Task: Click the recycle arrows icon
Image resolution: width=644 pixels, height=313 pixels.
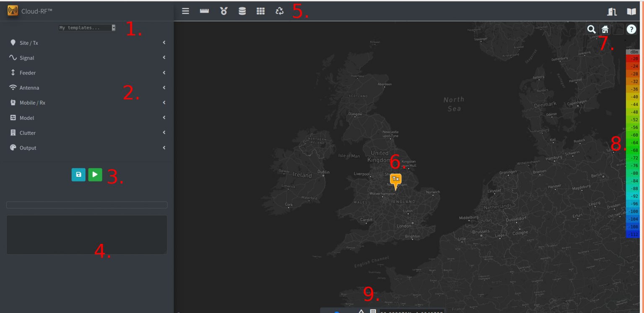Action: tap(280, 11)
